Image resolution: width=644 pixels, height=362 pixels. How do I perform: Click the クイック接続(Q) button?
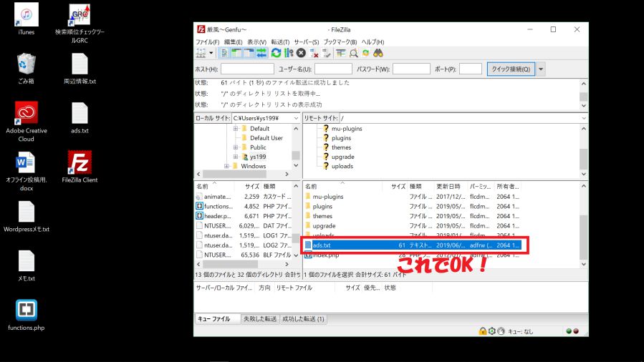coord(511,69)
